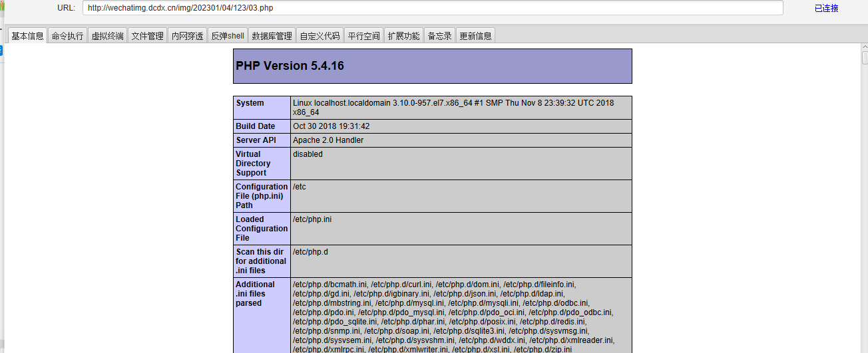Click the Scan this dir label
Image resolution: width=868 pixels, height=353 pixels.
click(x=261, y=261)
